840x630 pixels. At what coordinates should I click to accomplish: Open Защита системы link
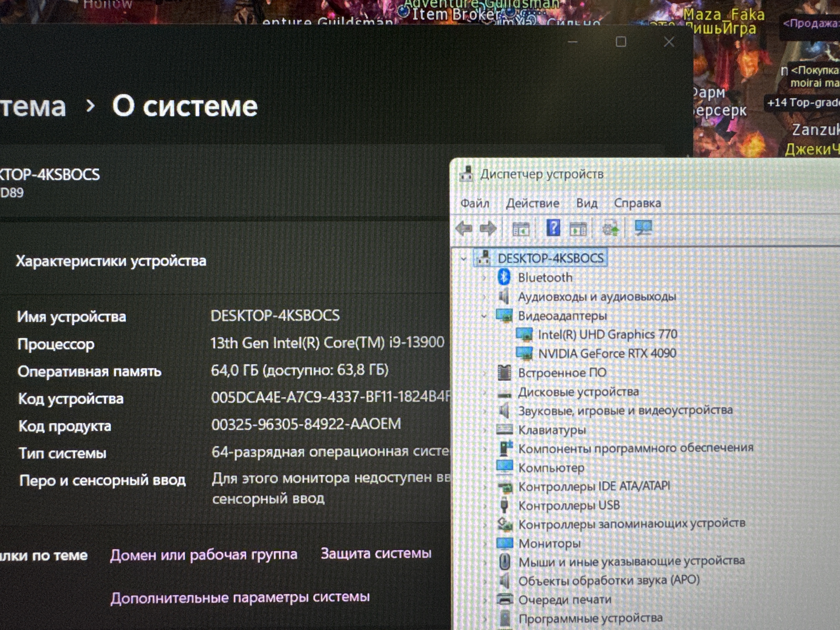pos(376,553)
